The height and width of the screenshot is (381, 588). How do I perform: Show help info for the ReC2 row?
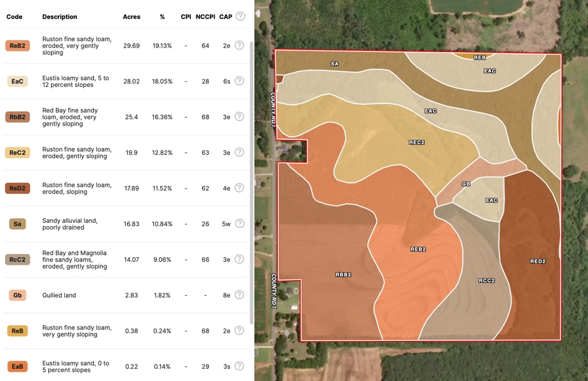[x=239, y=152]
